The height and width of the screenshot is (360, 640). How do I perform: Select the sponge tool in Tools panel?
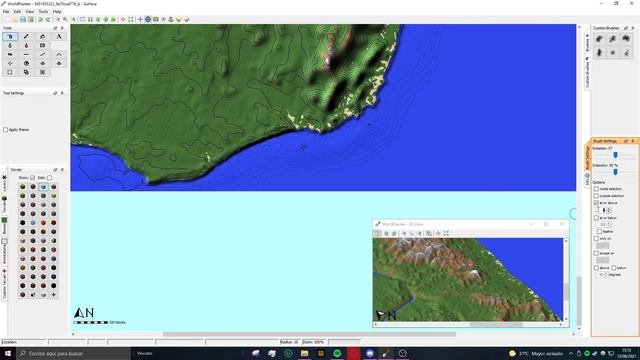click(x=42, y=46)
